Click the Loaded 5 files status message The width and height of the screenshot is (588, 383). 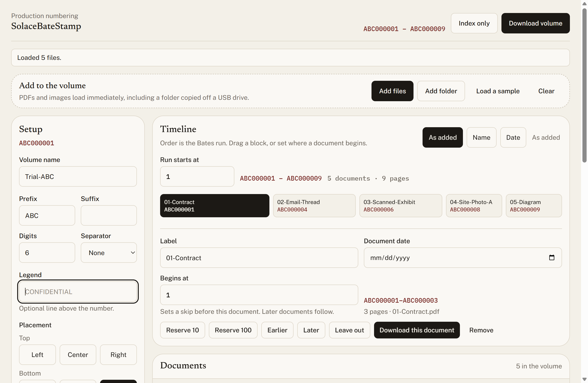(x=290, y=58)
